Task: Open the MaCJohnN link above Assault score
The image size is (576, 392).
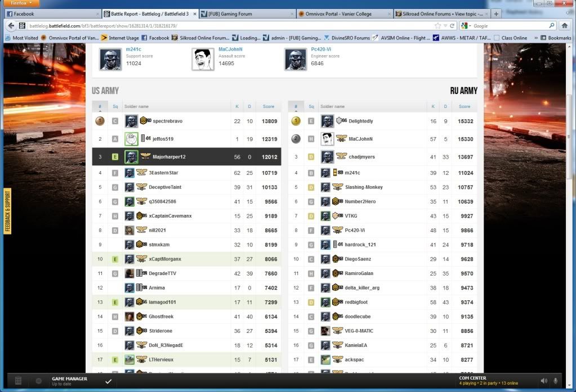Action: click(230, 49)
